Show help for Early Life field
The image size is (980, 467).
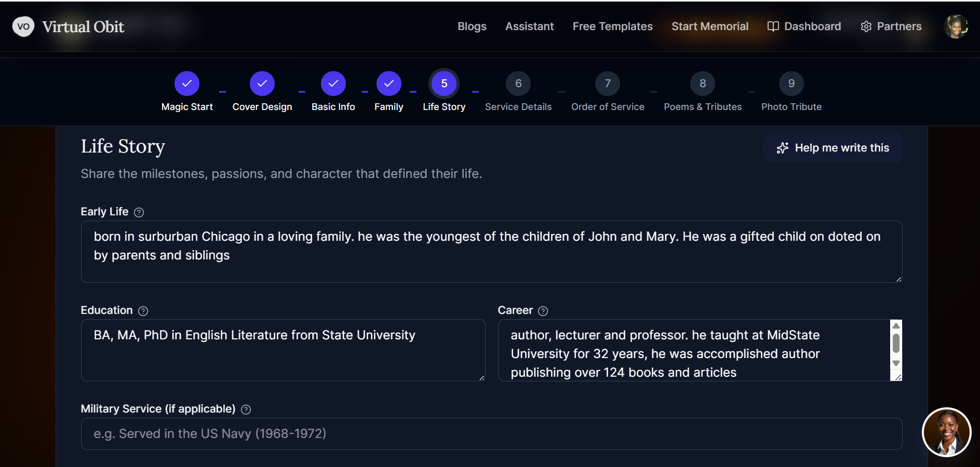[x=139, y=212]
